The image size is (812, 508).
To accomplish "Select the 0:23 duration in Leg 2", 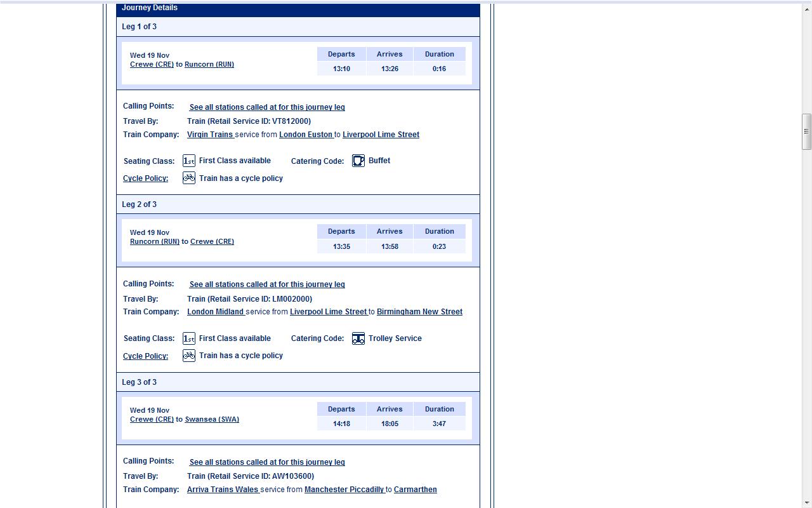I will pos(439,246).
